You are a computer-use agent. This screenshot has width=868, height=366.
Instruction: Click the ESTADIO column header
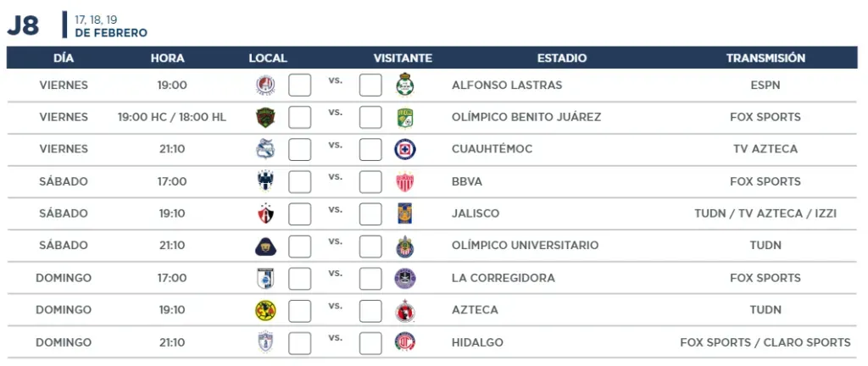pos(562,58)
